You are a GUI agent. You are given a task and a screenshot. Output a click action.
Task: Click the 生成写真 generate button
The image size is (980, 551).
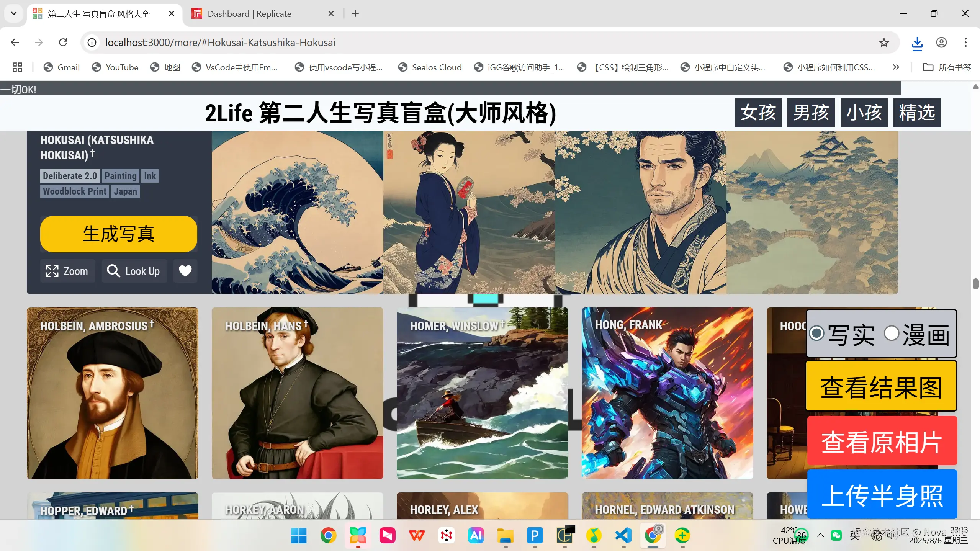point(118,234)
